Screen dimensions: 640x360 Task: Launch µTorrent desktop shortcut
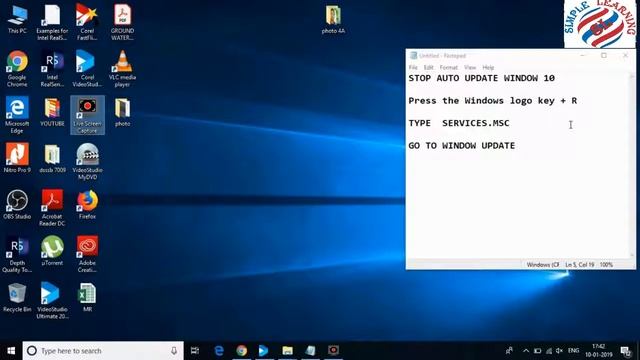[x=52, y=251]
